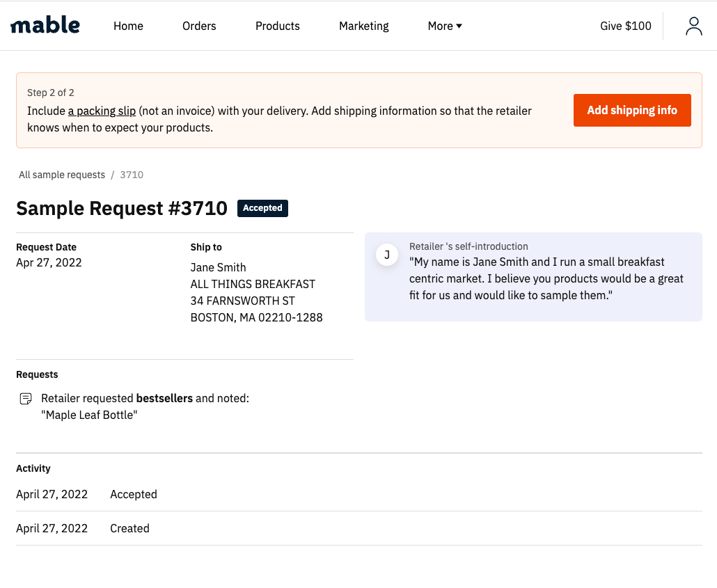Image resolution: width=717 pixels, height=588 pixels.
Task: Open the packing slip link
Action: (x=102, y=111)
